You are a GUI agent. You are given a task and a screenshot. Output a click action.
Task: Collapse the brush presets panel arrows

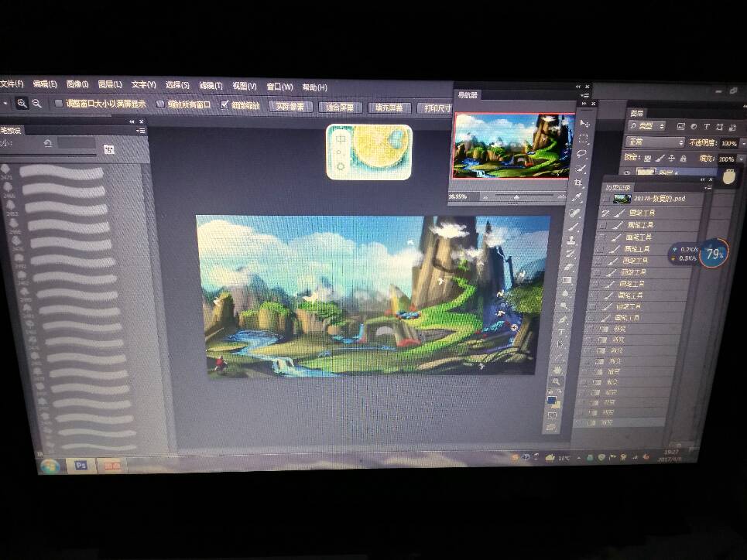(132, 122)
